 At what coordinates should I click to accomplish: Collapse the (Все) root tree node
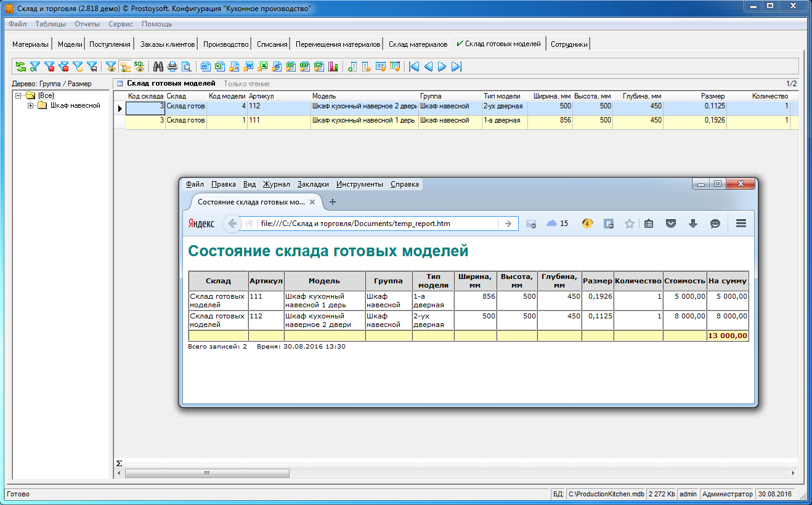(18, 96)
